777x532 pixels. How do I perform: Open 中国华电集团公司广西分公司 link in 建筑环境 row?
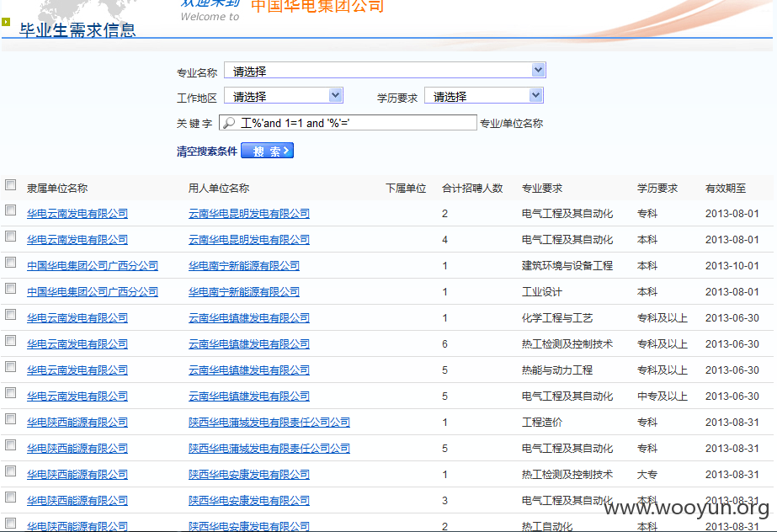92,266
